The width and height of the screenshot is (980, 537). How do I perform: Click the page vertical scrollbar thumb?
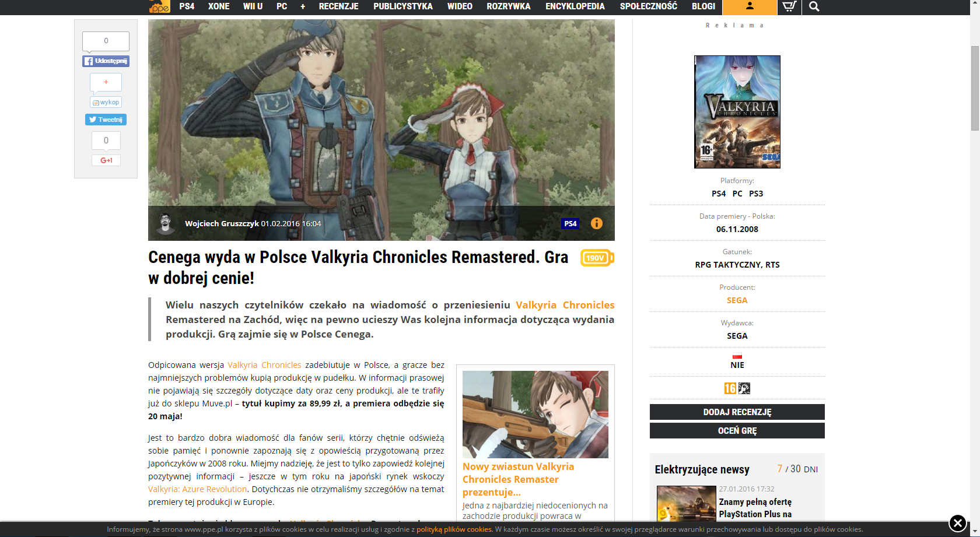tap(975, 87)
